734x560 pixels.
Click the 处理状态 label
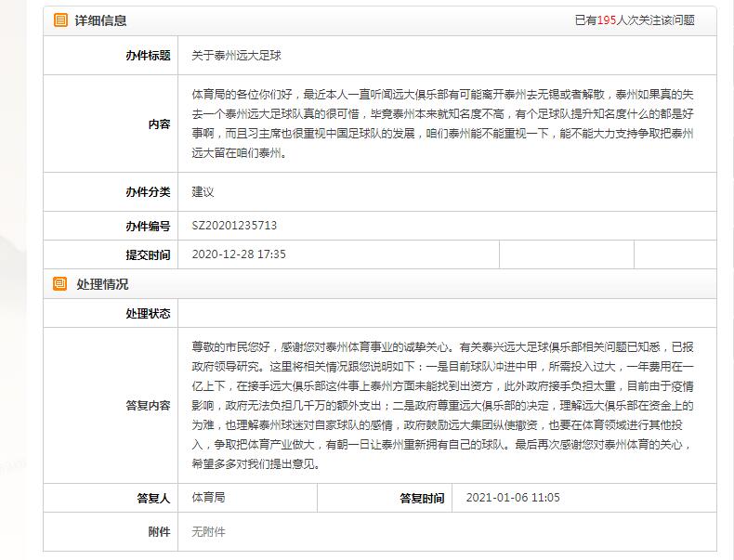148,314
